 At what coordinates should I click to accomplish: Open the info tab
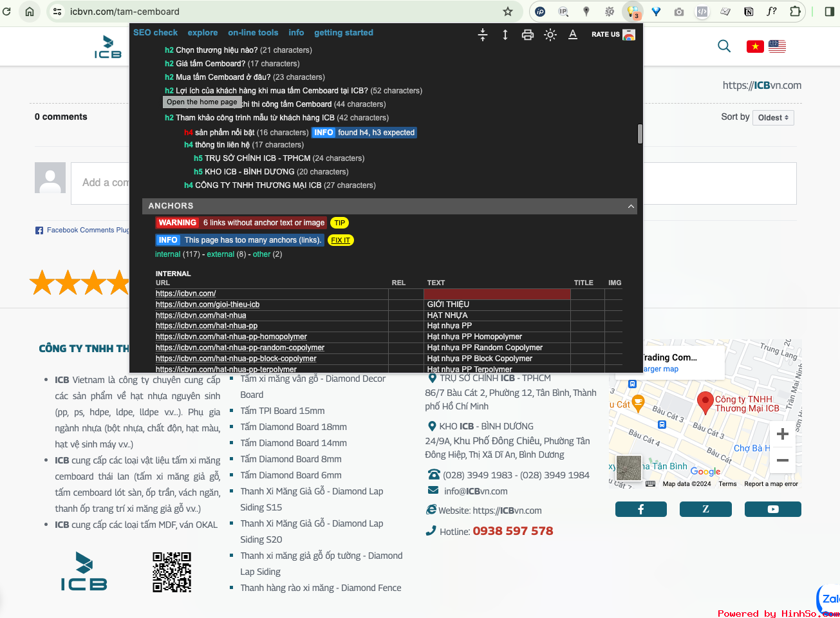(x=296, y=32)
